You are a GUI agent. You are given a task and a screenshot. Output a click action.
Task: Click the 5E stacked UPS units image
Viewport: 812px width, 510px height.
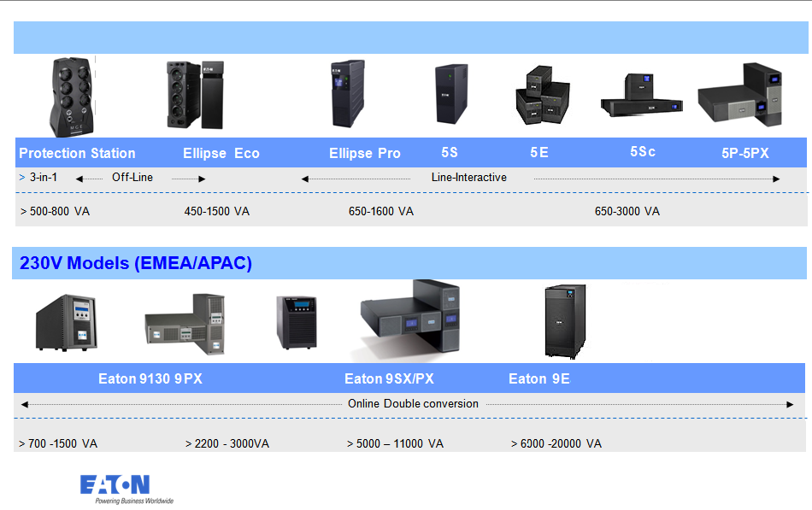point(543,95)
